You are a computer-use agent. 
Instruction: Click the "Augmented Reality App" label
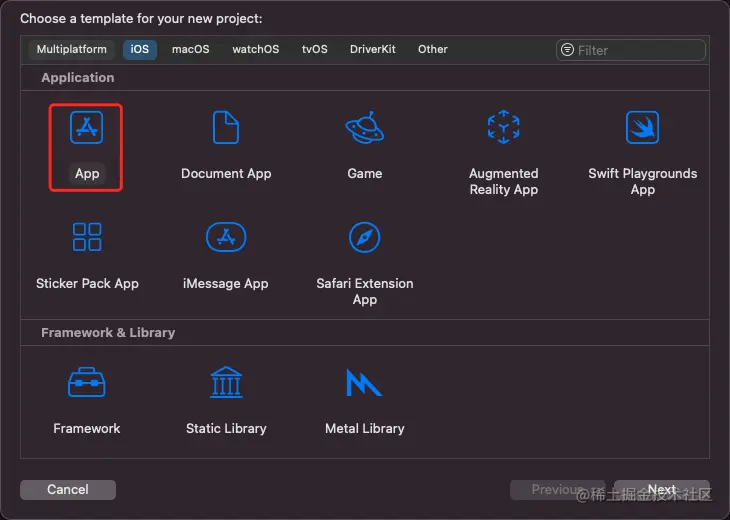point(504,182)
